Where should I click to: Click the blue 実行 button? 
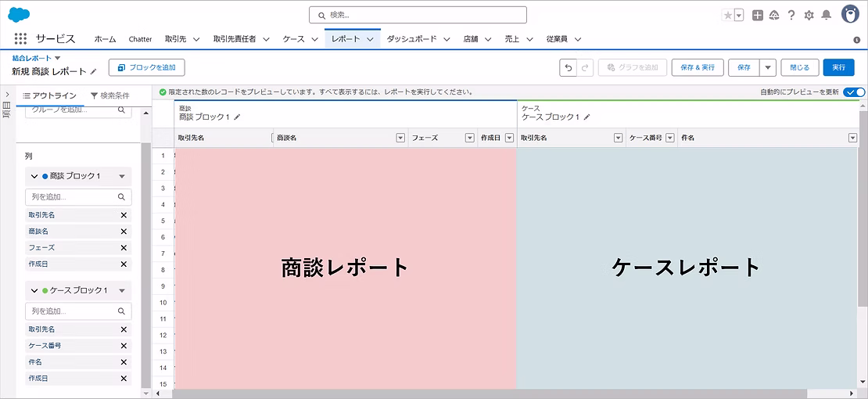pos(838,67)
